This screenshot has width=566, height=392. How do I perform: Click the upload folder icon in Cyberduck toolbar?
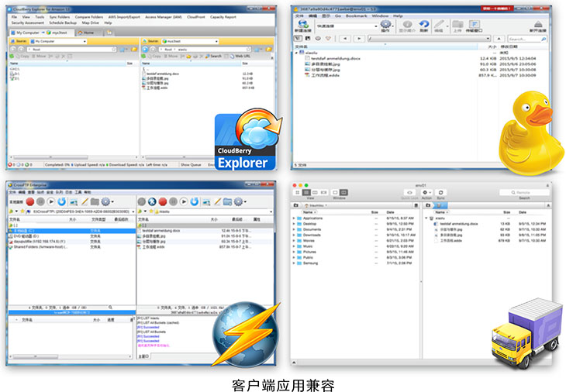457,25
